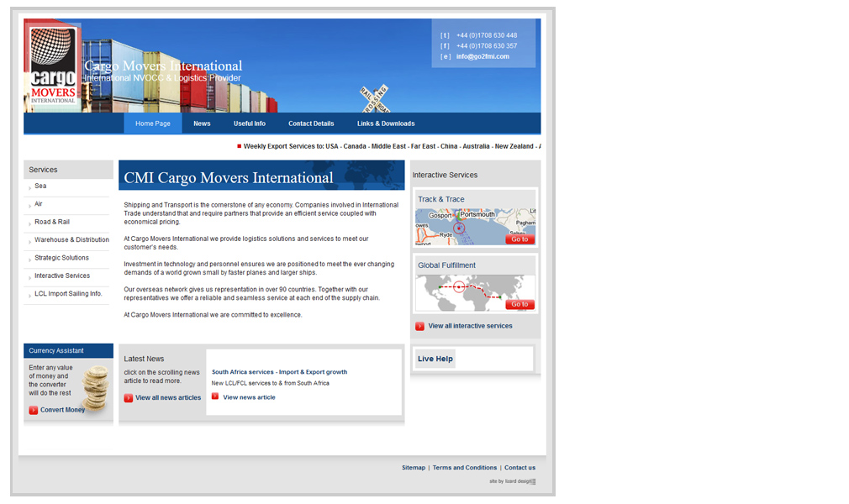
Task: Click the Go to button on Track & Trace
Action: tap(519, 239)
